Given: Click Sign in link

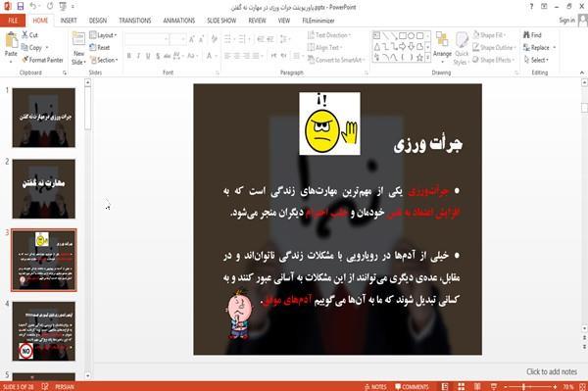Looking at the screenshot, I should pyautogui.click(x=566, y=21).
